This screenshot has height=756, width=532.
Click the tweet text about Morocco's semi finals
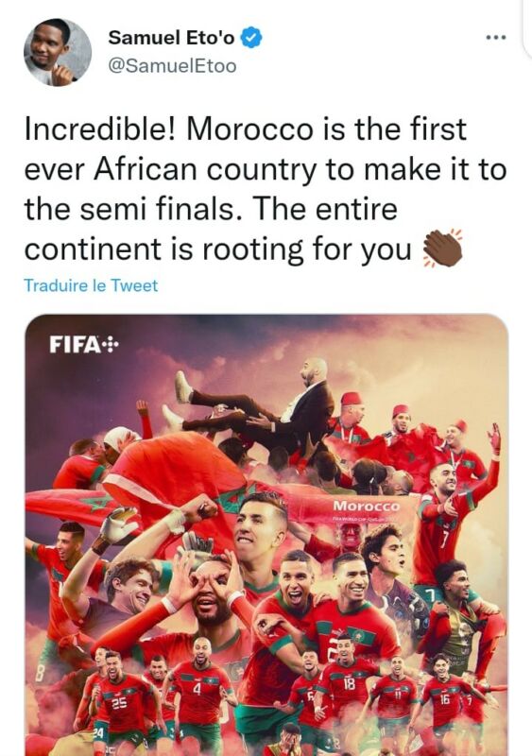(266, 189)
